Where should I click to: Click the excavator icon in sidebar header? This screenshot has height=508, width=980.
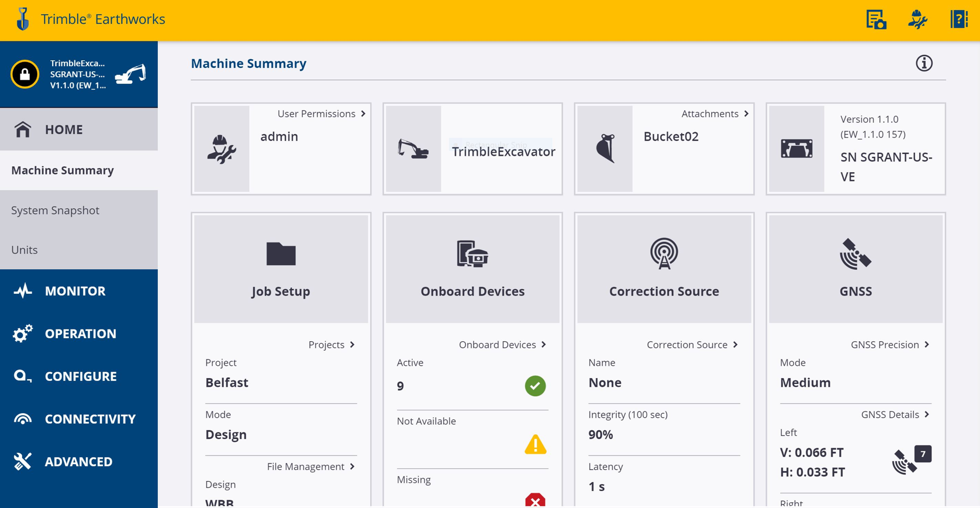point(130,74)
